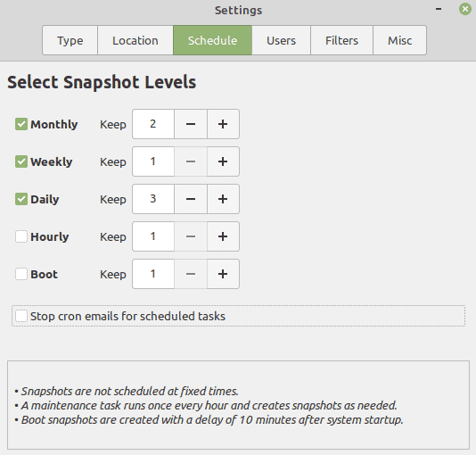Click the plus button for Weekly snapshots
Viewport: 476px width, 455px height.
223,161
